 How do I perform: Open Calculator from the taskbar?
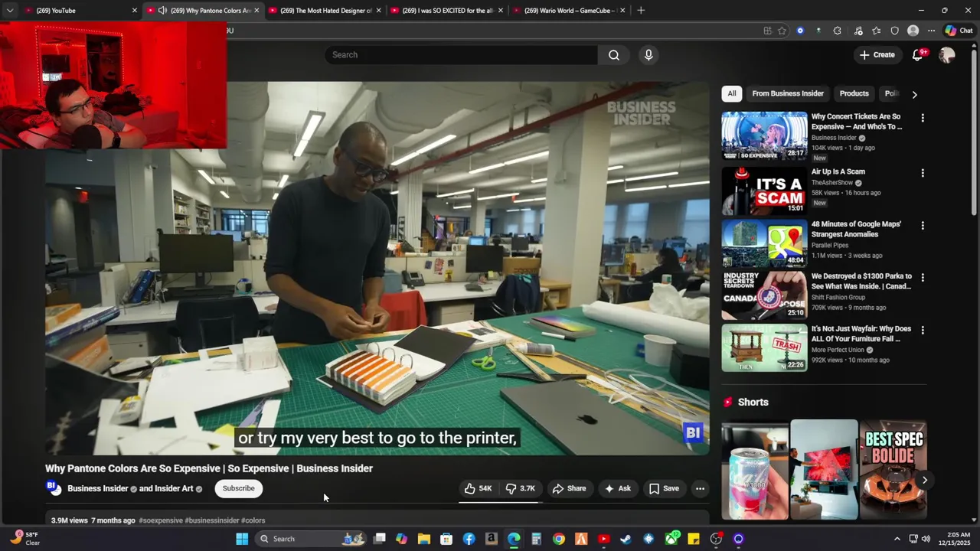tap(536, 539)
